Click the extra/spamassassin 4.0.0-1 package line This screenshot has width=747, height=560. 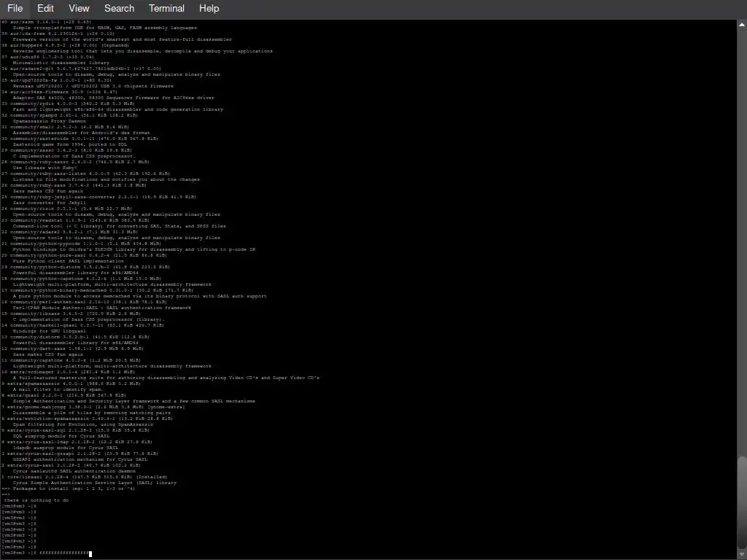(71, 384)
